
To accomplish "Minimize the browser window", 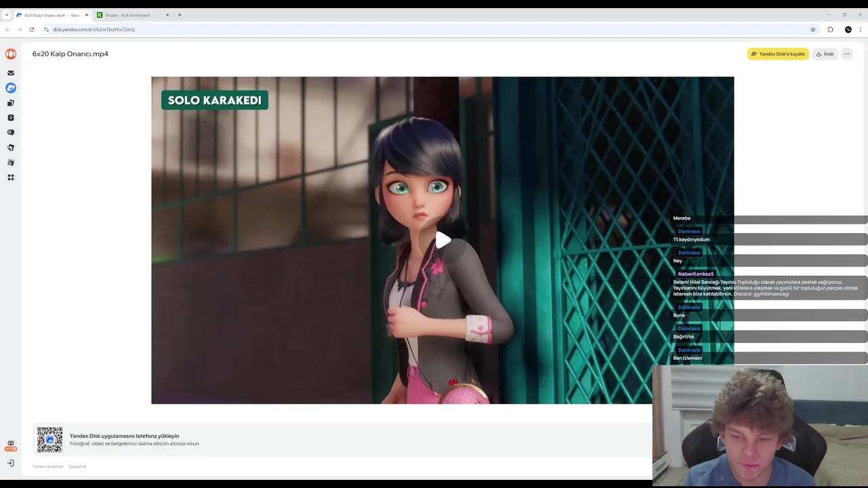I will pos(829,14).
